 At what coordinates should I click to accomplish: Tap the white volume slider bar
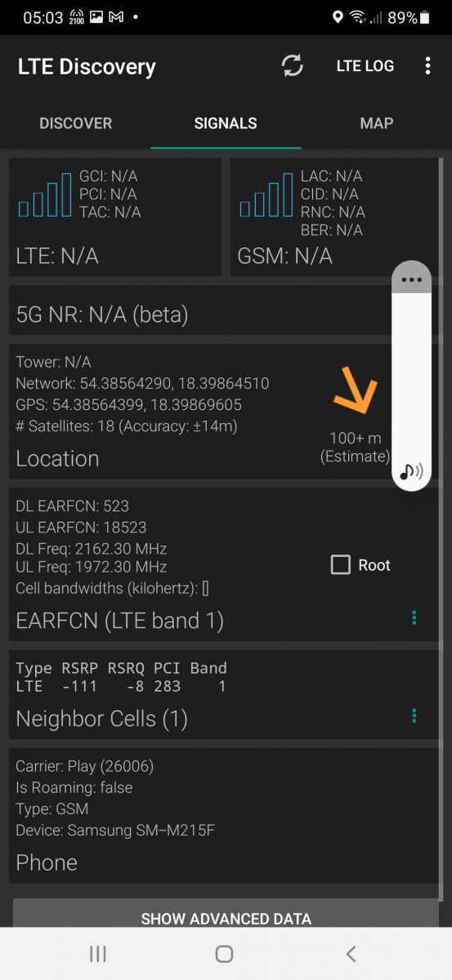click(x=411, y=376)
